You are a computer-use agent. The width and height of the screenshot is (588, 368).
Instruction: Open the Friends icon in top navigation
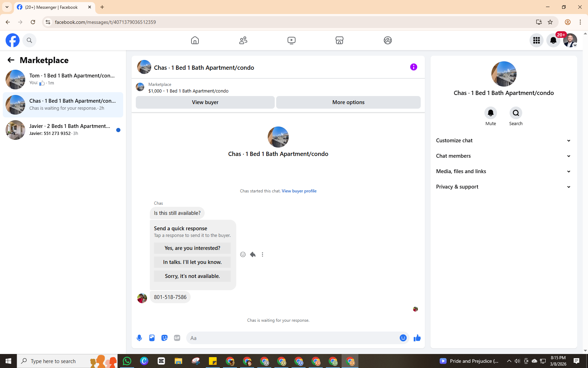(243, 40)
